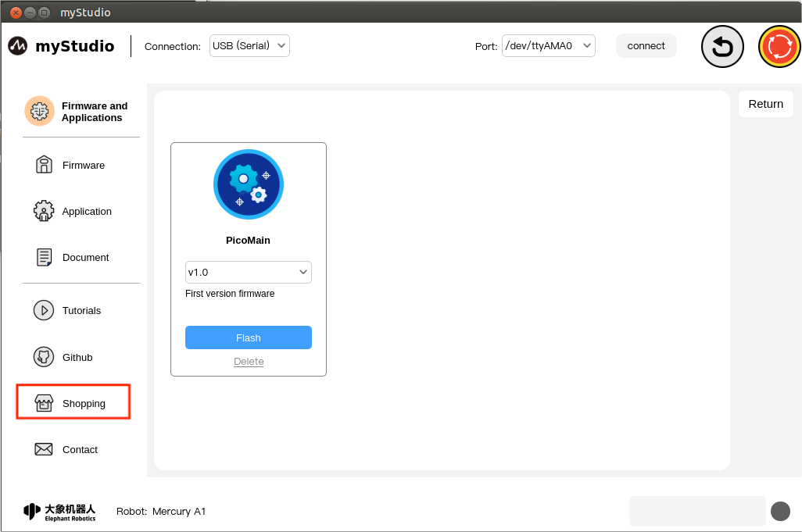Open the Connection USB (Serial) dropdown
This screenshot has height=532, width=802.
[249, 46]
